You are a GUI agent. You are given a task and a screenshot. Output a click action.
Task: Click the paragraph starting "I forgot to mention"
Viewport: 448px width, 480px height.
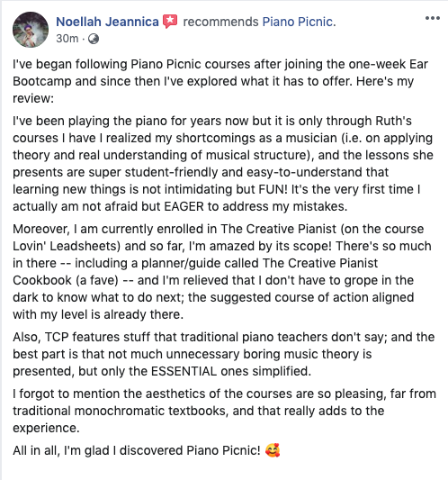click(224, 411)
